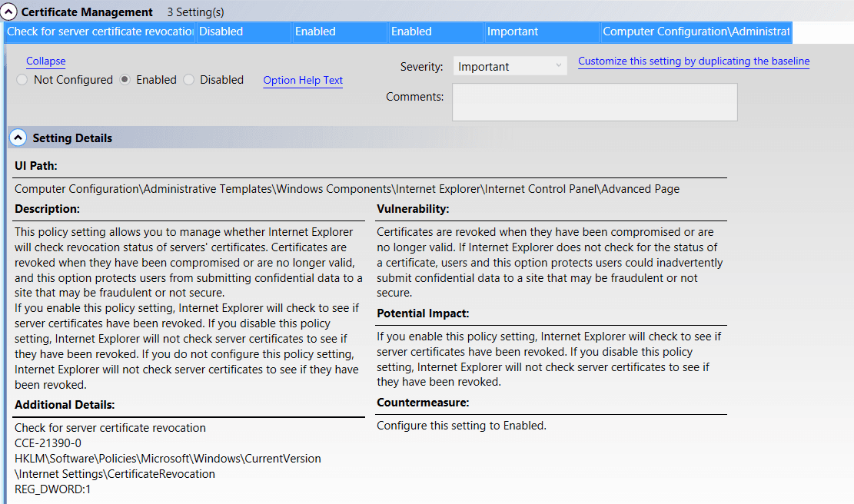
Task: Click 'Configure this setting to Enabled.' text
Action: pos(461,426)
